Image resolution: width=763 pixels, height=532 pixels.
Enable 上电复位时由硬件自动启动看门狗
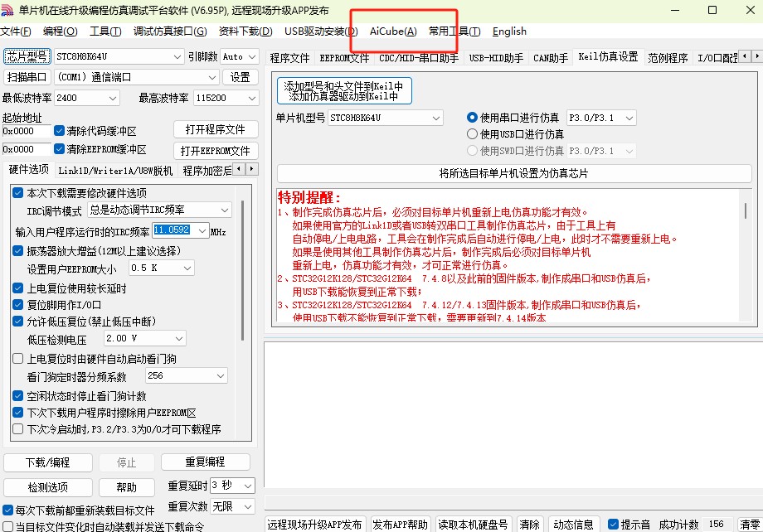(18, 358)
